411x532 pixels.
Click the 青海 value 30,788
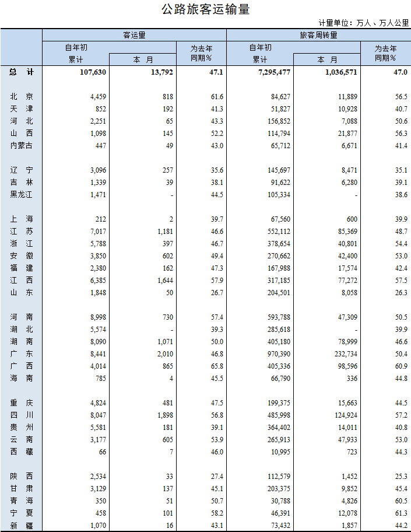pyautogui.click(x=280, y=501)
